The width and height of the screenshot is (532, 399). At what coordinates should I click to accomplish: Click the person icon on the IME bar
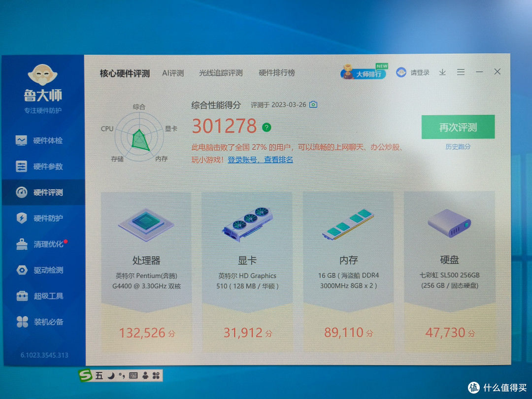click(145, 375)
